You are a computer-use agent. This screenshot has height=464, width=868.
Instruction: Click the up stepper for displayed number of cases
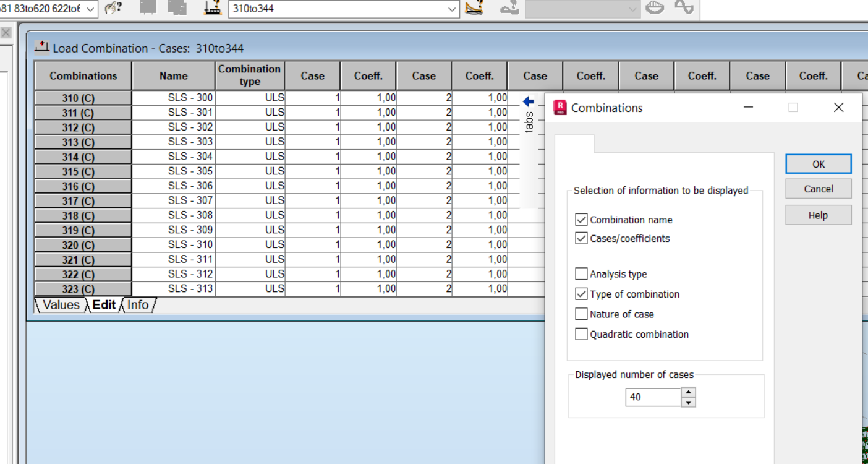tap(688, 393)
